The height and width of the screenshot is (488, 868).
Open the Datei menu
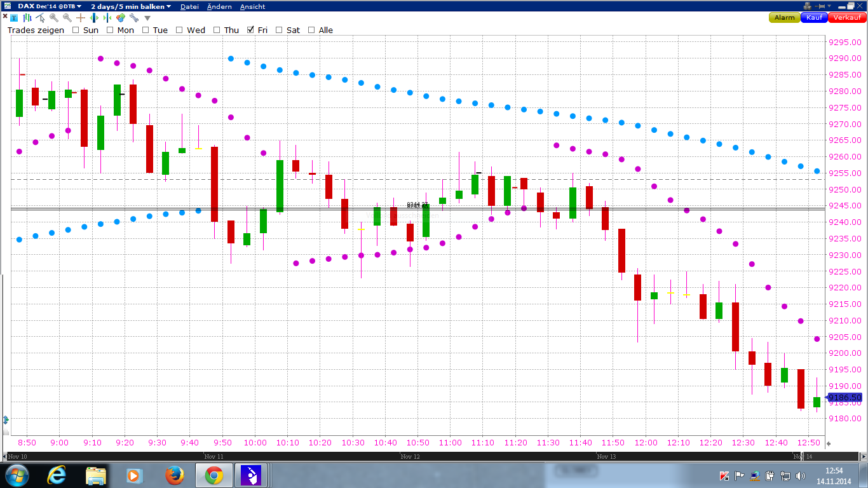(189, 6)
